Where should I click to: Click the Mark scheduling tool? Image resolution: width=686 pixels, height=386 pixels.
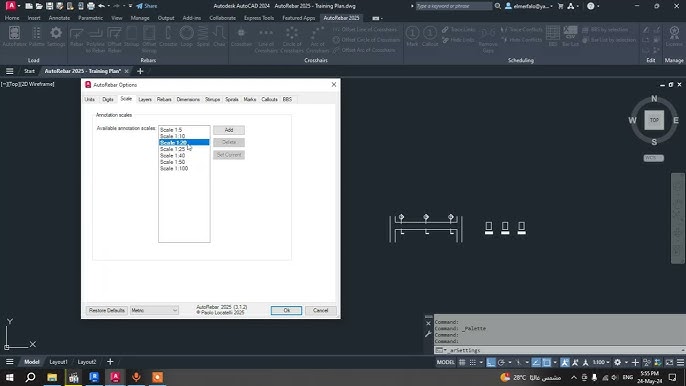pos(412,36)
